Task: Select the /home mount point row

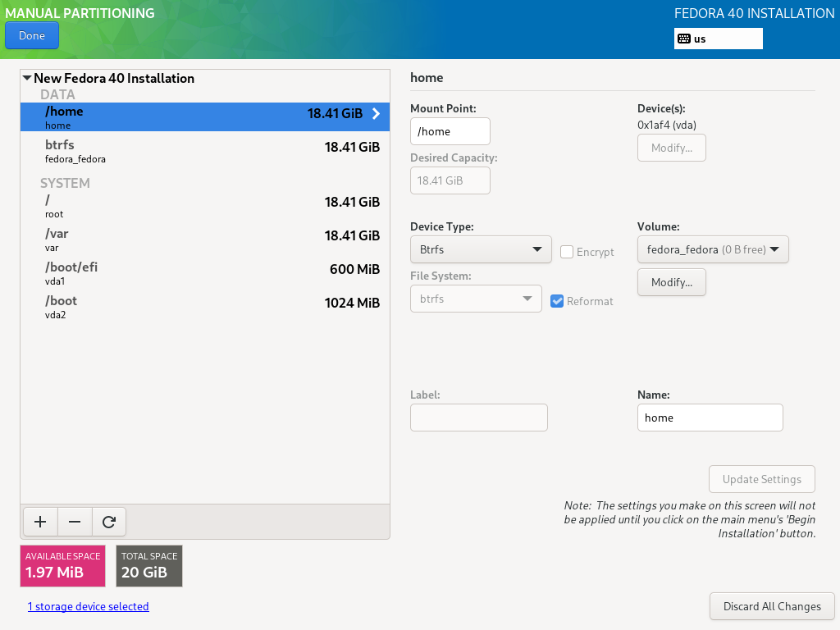Action: point(204,116)
